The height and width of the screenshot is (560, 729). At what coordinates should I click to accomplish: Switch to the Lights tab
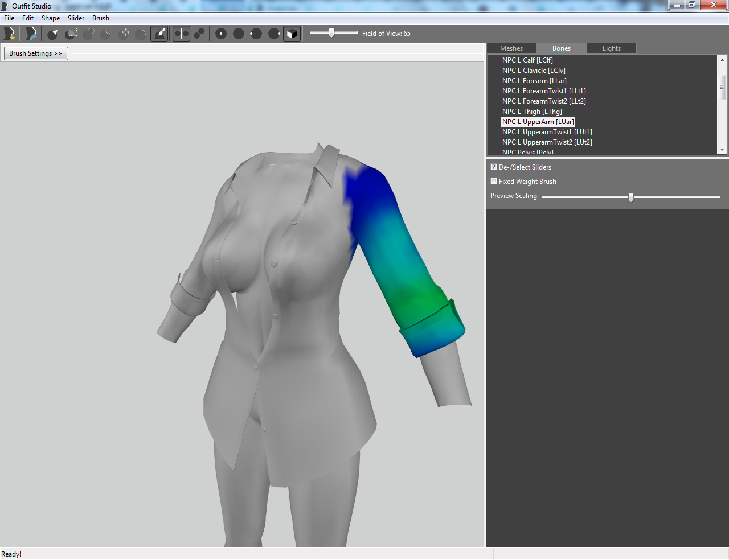pyautogui.click(x=612, y=48)
